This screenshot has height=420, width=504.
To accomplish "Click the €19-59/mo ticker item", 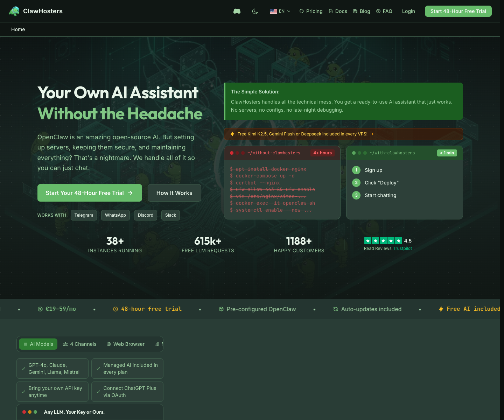I will pos(57,309).
